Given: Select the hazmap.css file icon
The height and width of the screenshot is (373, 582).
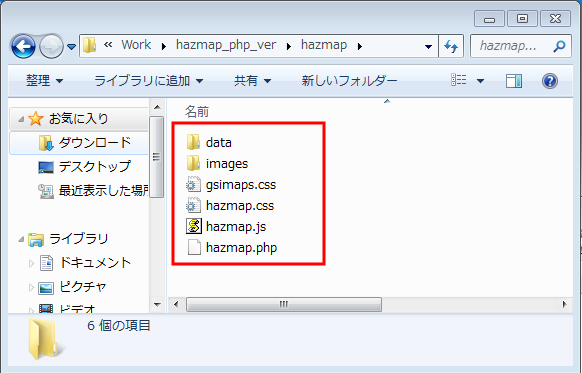Looking at the screenshot, I should click(x=193, y=205).
